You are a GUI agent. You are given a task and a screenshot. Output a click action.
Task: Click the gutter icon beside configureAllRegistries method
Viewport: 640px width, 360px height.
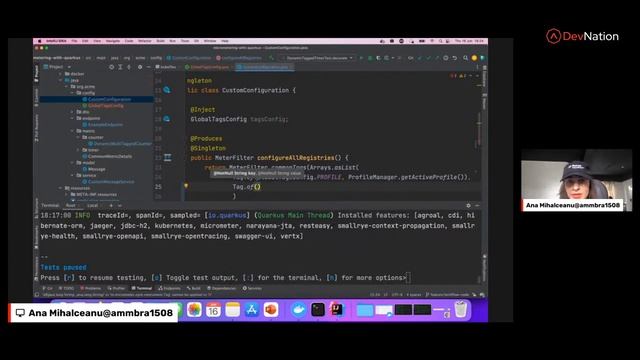click(167, 157)
